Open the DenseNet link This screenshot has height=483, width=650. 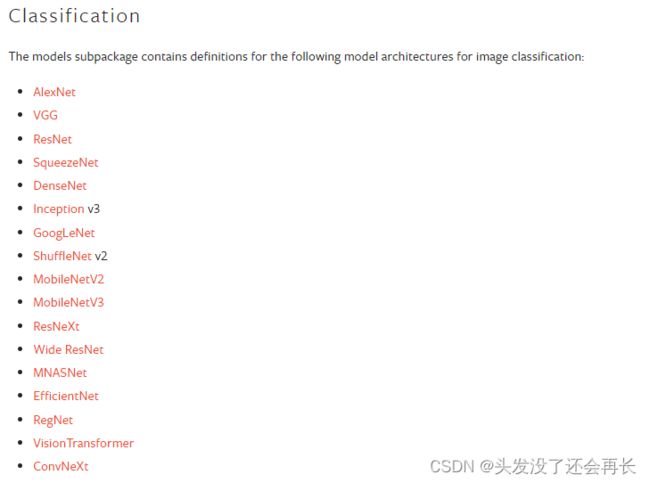(60, 185)
